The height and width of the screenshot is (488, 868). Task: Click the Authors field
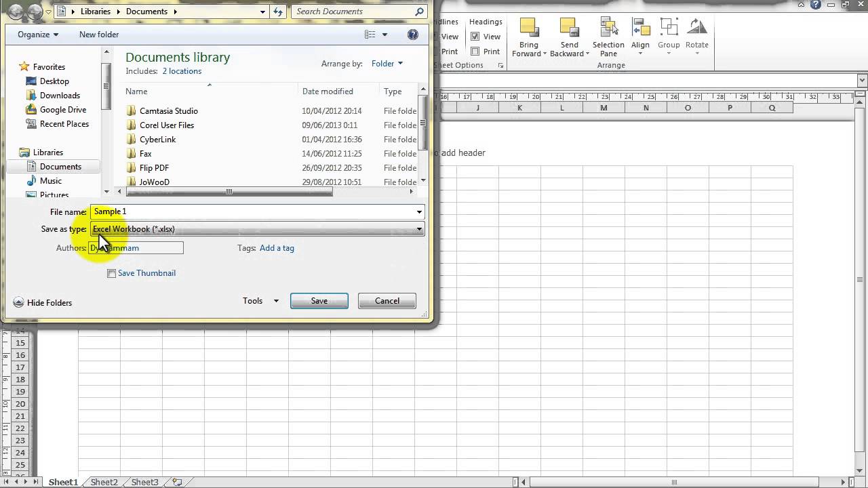coord(136,248)
